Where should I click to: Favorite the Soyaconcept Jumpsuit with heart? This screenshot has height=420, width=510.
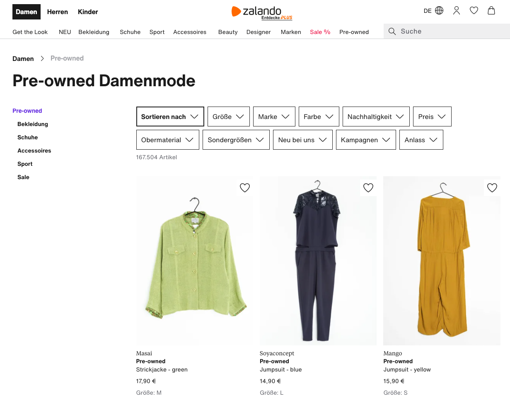click(368, 187)
